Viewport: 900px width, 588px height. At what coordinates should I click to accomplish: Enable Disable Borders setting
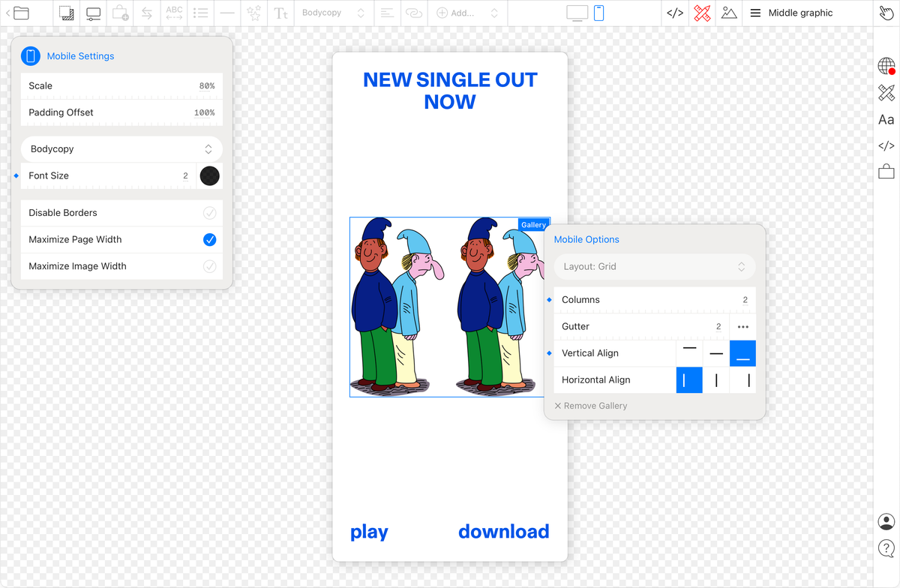point(211,212)
